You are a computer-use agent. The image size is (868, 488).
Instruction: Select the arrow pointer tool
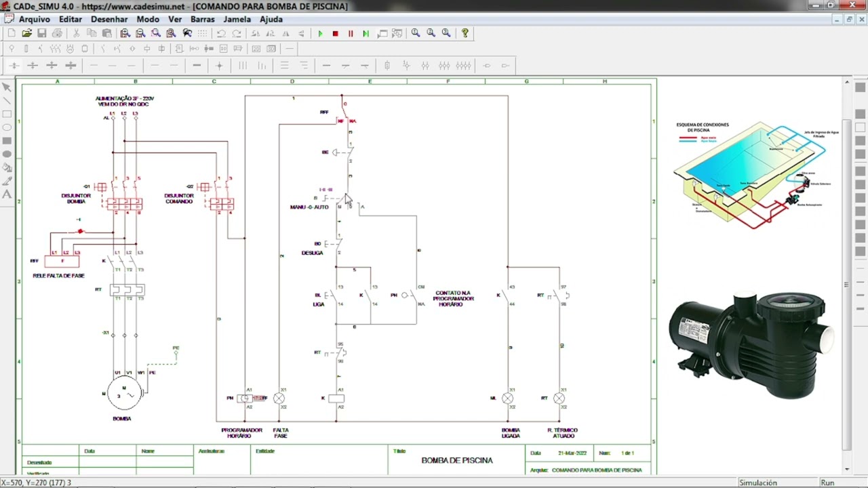point(7,87)
